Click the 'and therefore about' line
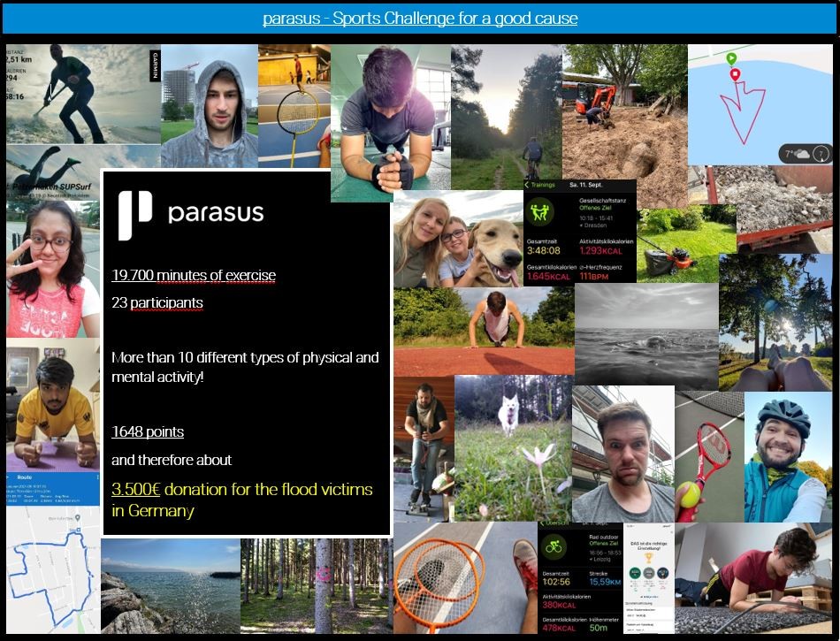Image resolution: width=840 pixels, height=641 pixels. [x=172, y=460]
